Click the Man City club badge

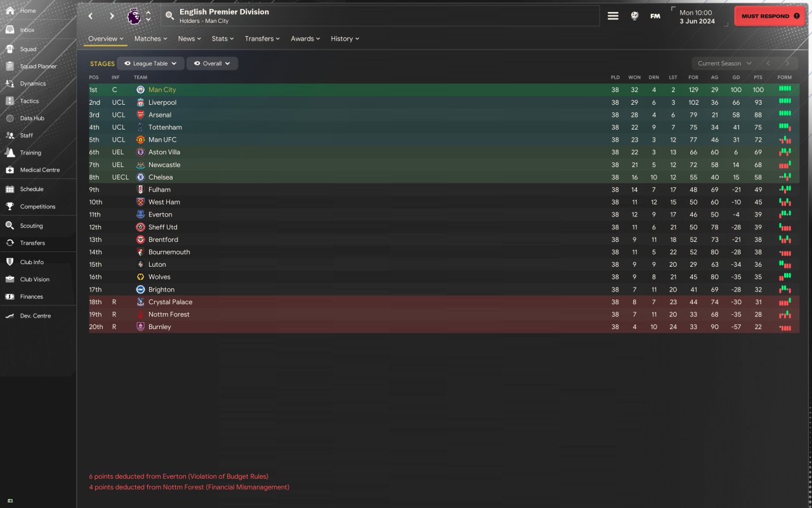coord(140,90)
